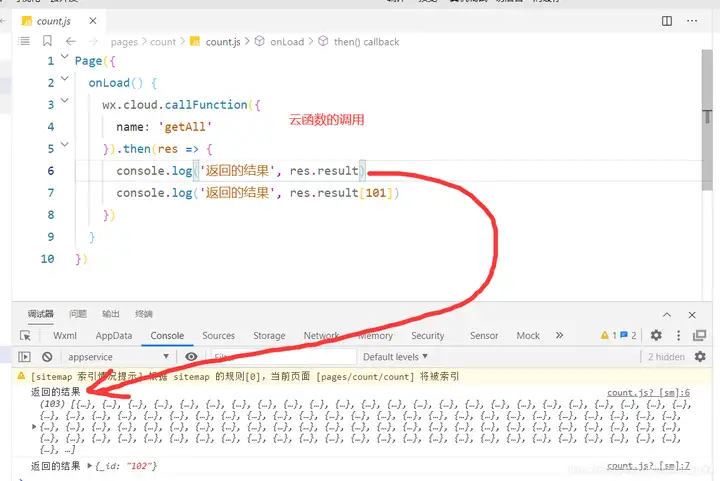
Task: Open the Security devtools tab
Action: pos(428,336)
